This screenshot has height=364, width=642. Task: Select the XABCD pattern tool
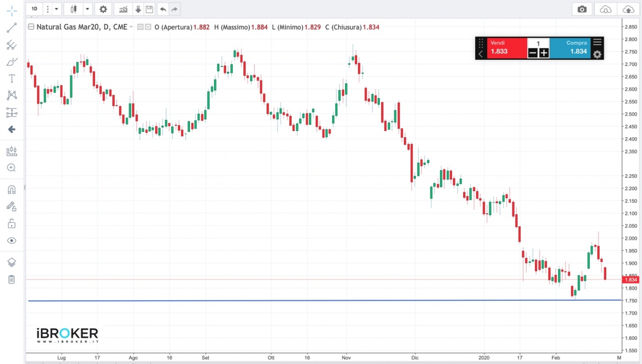[12, 95]
